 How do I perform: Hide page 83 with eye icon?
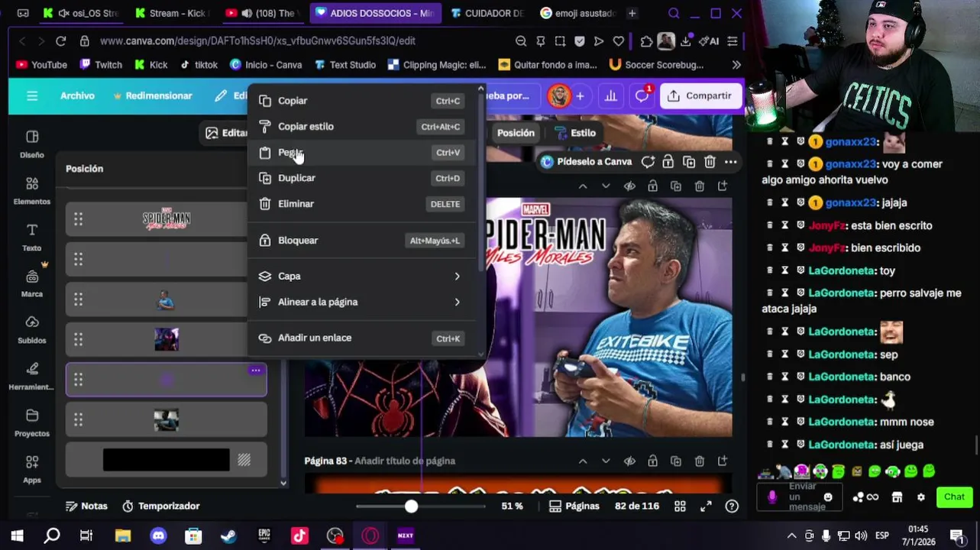click(629, 461)
